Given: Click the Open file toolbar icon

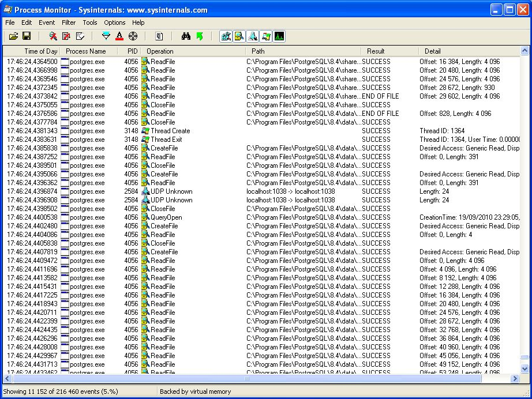Looking at the screenshot, I should coord(13,36).
